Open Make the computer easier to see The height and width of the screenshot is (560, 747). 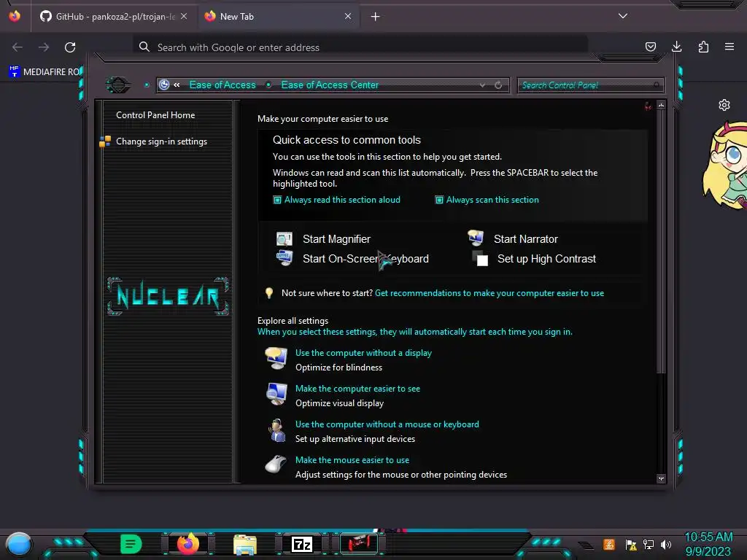coord(357,389)
